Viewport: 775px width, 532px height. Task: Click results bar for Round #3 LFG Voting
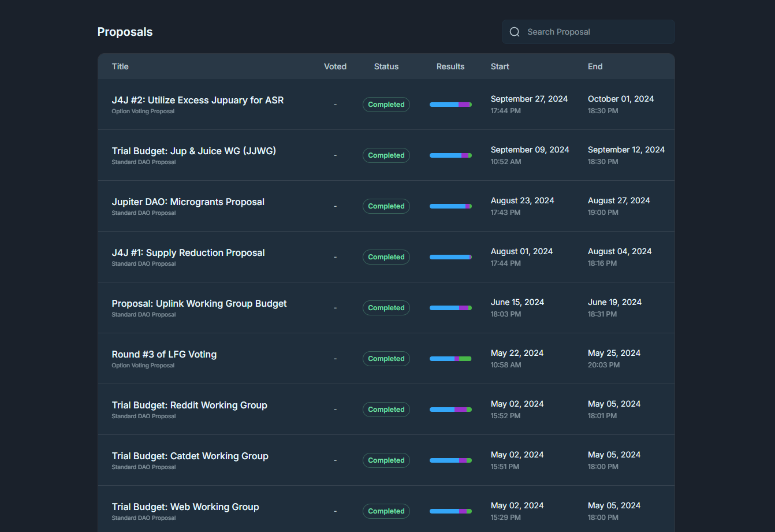tap(450, 359)
